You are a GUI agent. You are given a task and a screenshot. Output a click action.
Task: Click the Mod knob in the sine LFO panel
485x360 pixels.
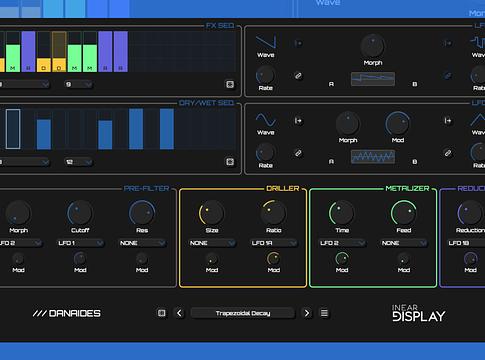point(398,124)
